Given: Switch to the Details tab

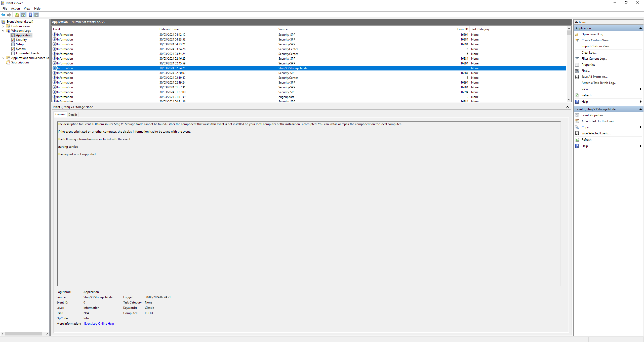Looking at the screenshot, I should coord(73,115).
